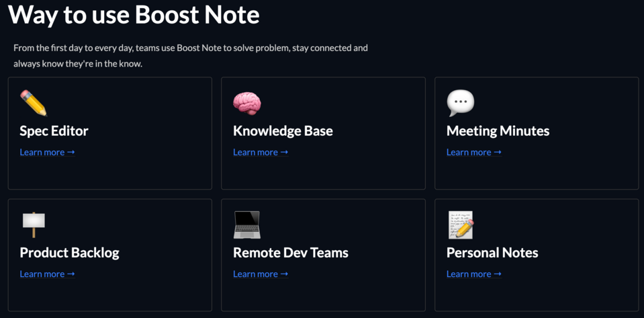
Task: Click the Knowledge Base heading
Action: pyautogui.click(x=283, y=131)
